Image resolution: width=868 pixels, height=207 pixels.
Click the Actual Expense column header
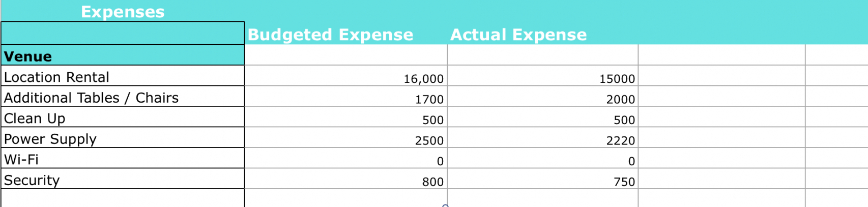518,34
